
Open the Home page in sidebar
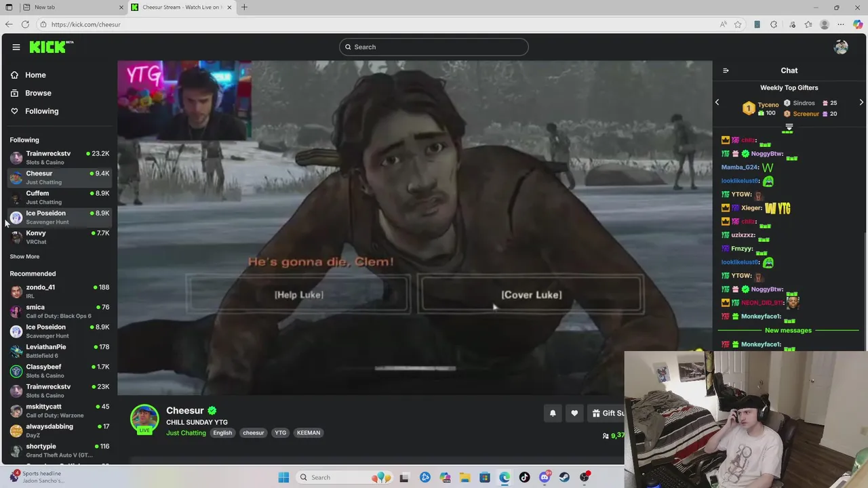click(x=35, y=75)
